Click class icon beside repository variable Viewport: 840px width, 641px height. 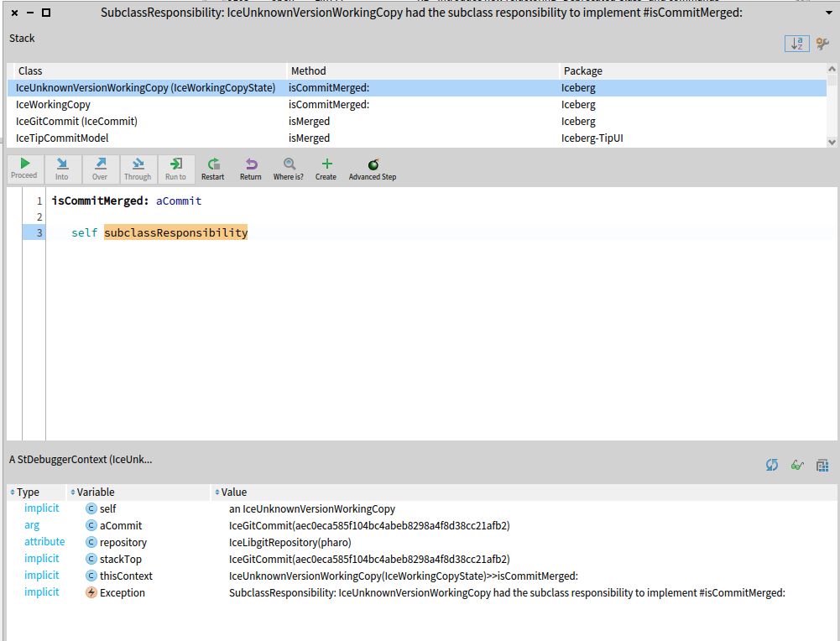pyautogui.click(x=91, y=542)
